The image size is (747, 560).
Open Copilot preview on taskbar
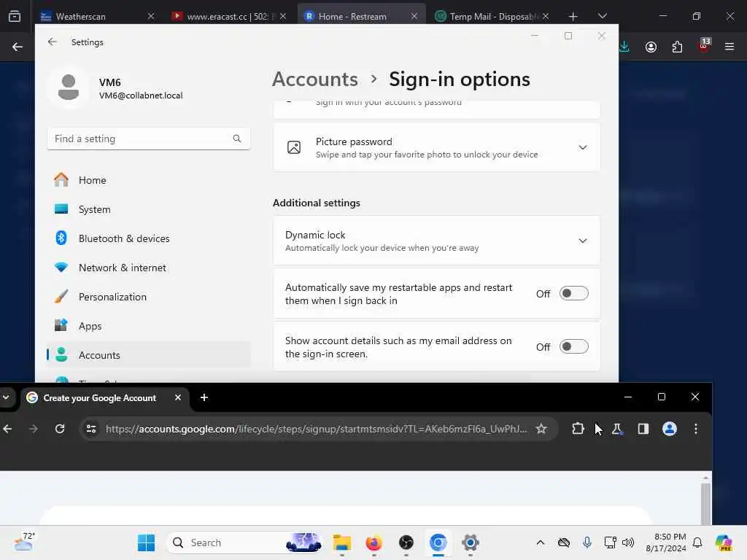(x=724, y=542)
